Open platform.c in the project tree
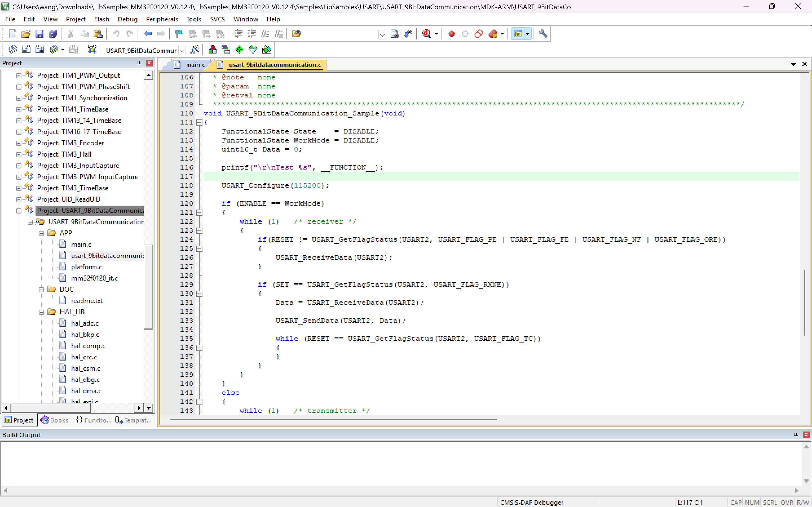The height and width of the screenshot is (507, 812). click(x=86, y=267)
